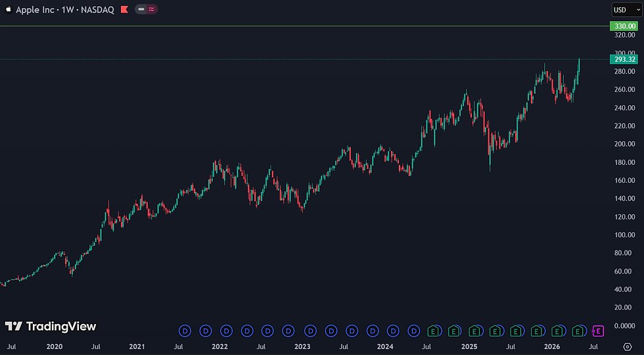
Task: Open the earnings marker for early 2025
Action: (x=474, y=330)
